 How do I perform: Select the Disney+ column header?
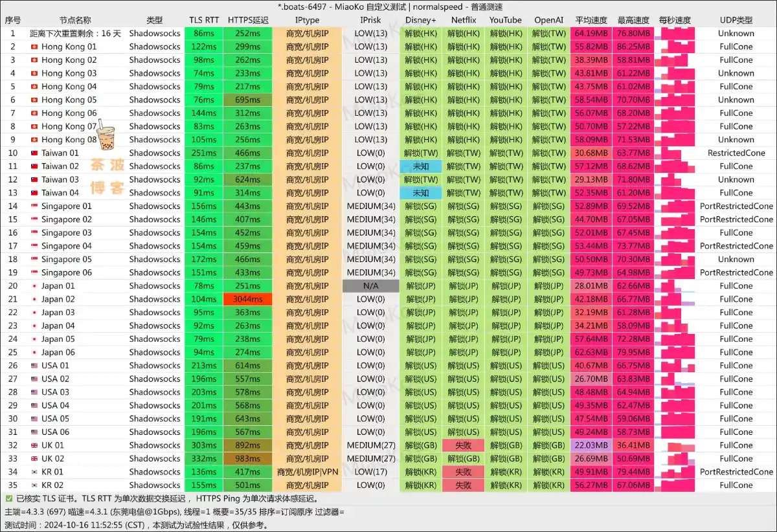420,20
